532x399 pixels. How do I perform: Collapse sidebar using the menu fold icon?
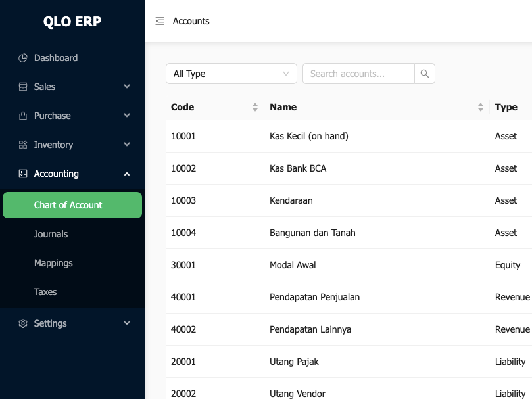(160, 21)
